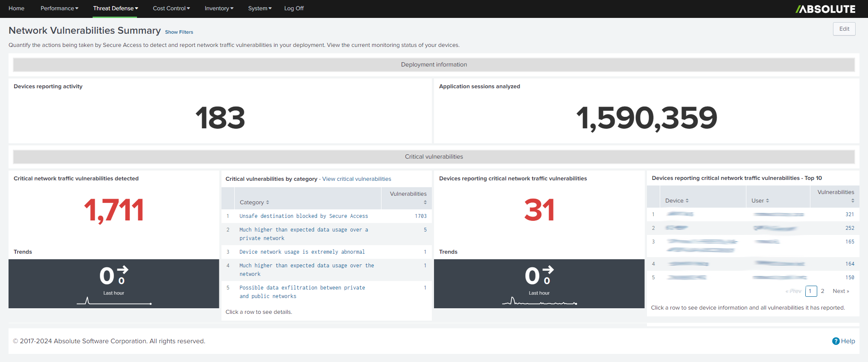Click the Show Filters link
Image resolution: width=868 pixels, height=362 pixels.
pyautogui.click(x=179, y=32)
